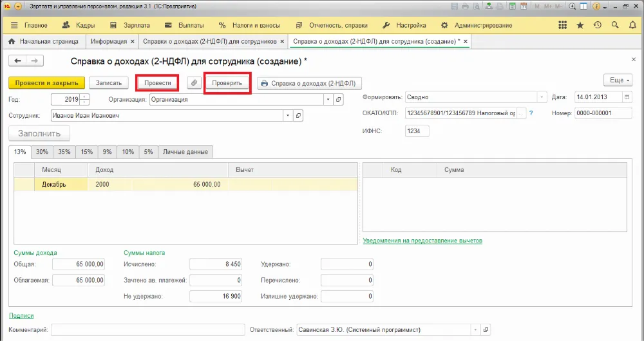This screenshot has width=644, height=341.
Task: Open the functions menu grid icon
Action: click(x=563, y=25)
